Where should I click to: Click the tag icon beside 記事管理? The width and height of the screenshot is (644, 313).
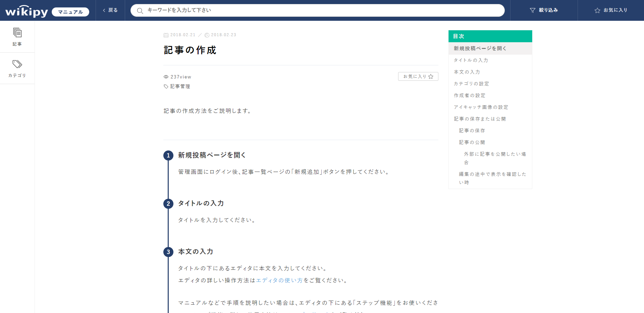pos(166,86)
